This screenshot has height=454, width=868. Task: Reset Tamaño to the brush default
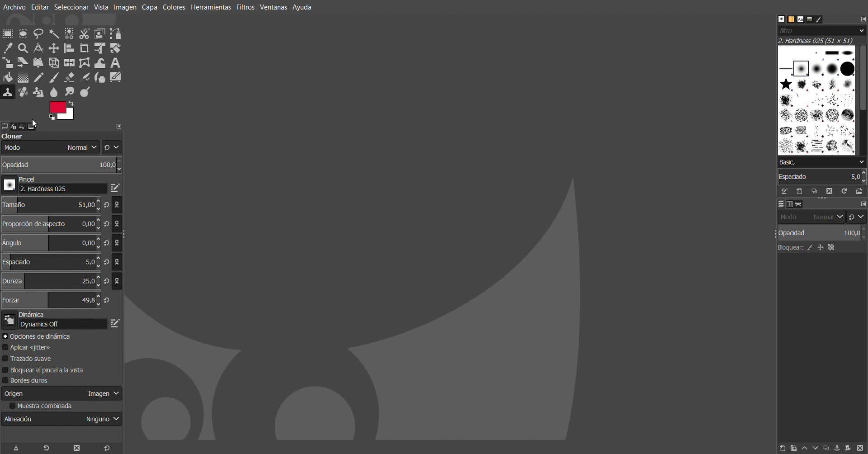tap(107, 205)
